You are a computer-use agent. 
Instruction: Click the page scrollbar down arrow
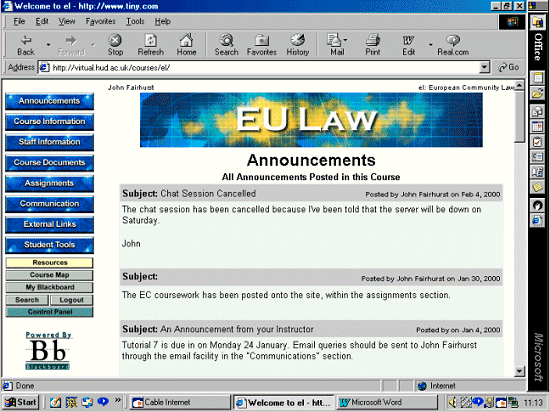[x=519, y=371]
